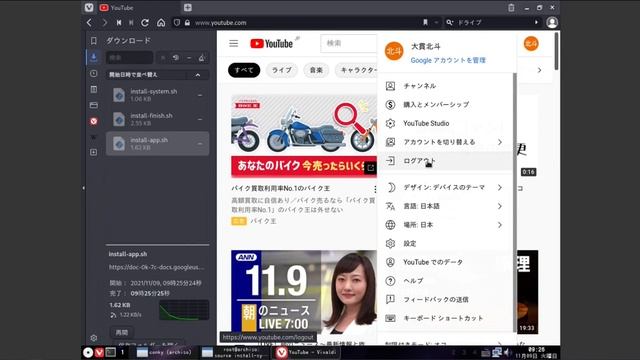640x360 pixels.
Task: Click the rewind history button
Action: coord(119,22)
